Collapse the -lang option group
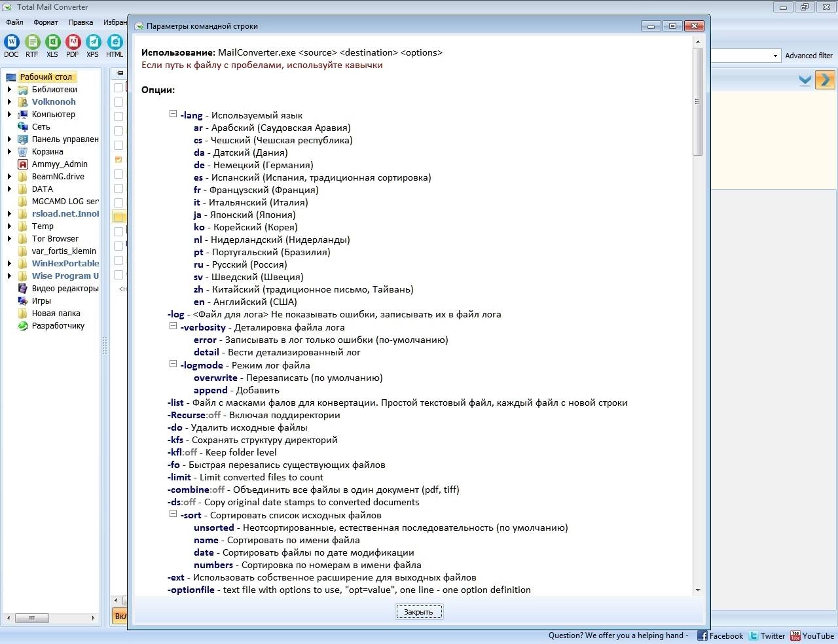The width and height of the screenshot is (838, 644). [173, 114]
